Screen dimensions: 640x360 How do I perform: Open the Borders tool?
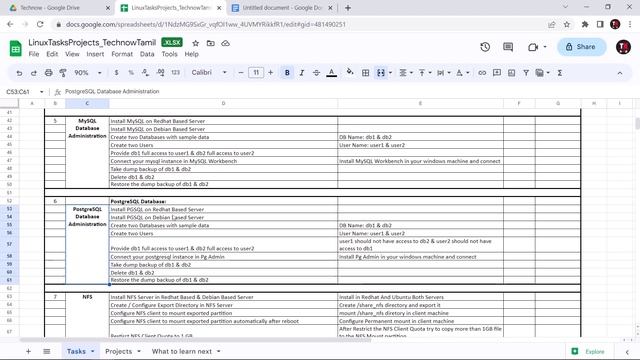[366, 73]
